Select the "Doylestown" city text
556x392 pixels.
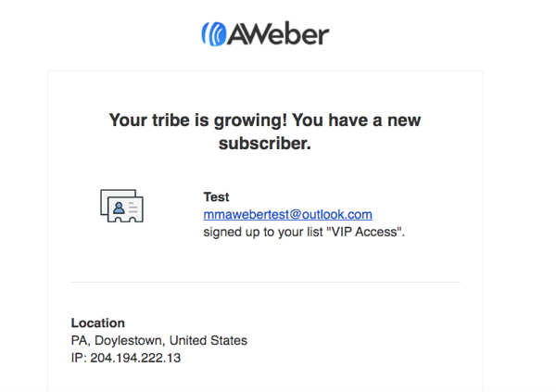[130, 340]
